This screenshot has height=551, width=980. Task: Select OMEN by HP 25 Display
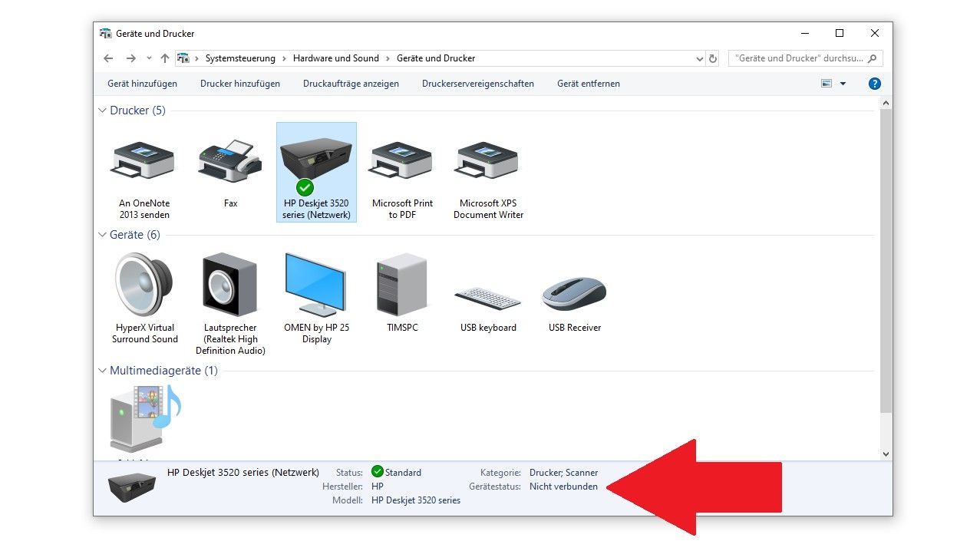[x=316, y=298]
